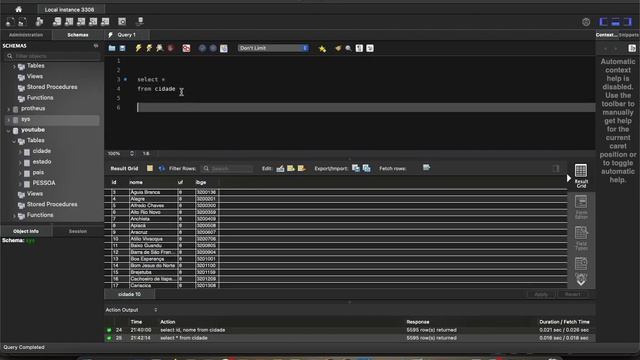
Task: Expand the PESSOA table node
Action: coord(20,183)
